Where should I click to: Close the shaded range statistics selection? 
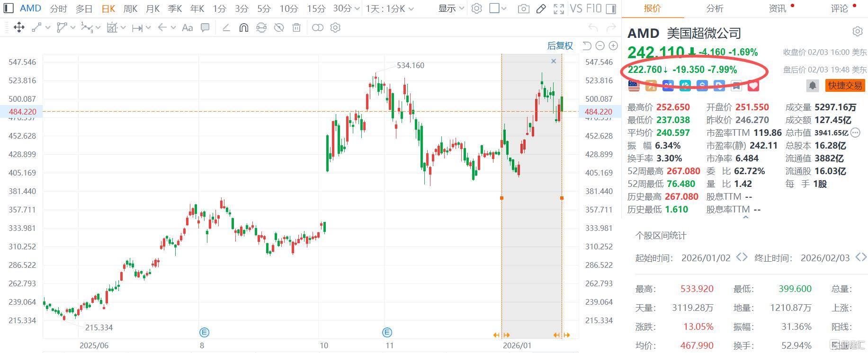point(554,61)
